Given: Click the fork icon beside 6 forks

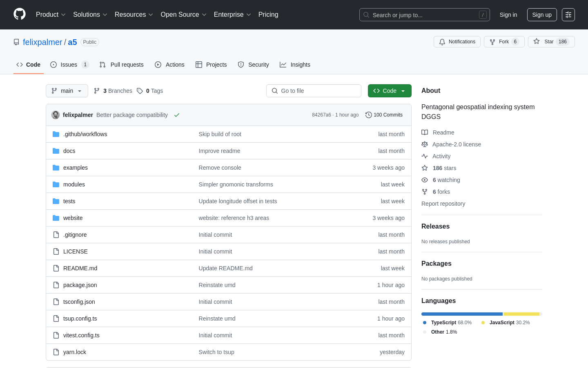Looking at the screenshot, I should (x=425, y=192).
